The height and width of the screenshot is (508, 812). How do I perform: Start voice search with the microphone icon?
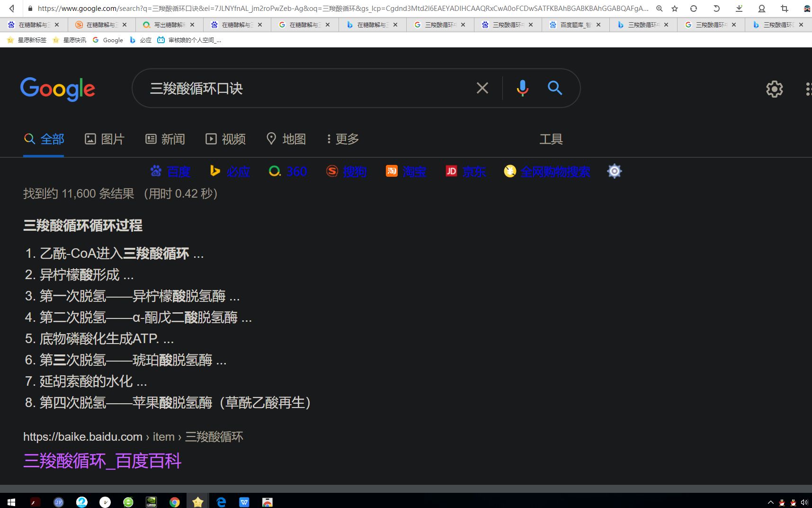tap(522, 88)
